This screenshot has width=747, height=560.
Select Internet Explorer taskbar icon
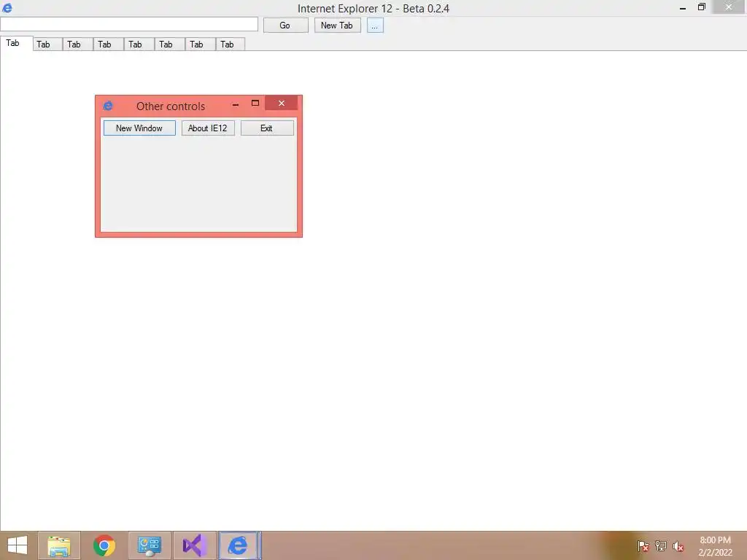[x=239, y=545]
